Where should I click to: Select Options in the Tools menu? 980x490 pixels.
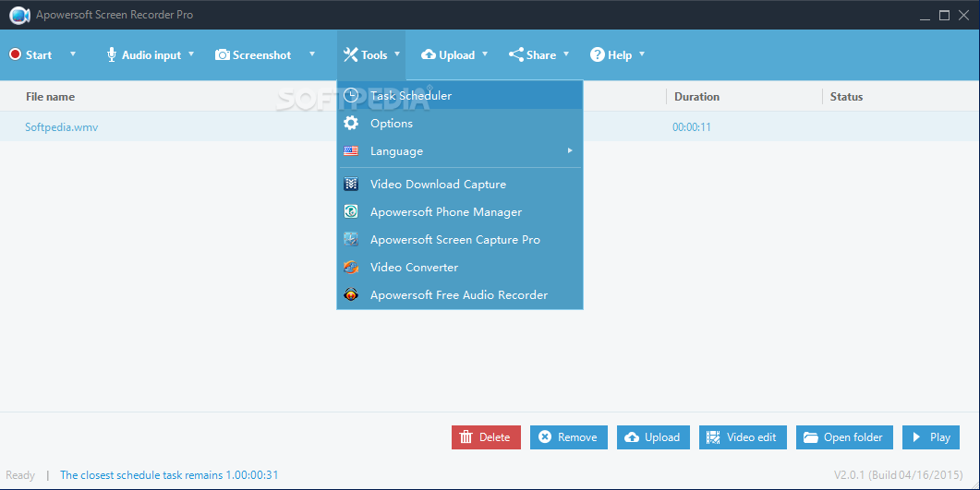pos(460,123)
